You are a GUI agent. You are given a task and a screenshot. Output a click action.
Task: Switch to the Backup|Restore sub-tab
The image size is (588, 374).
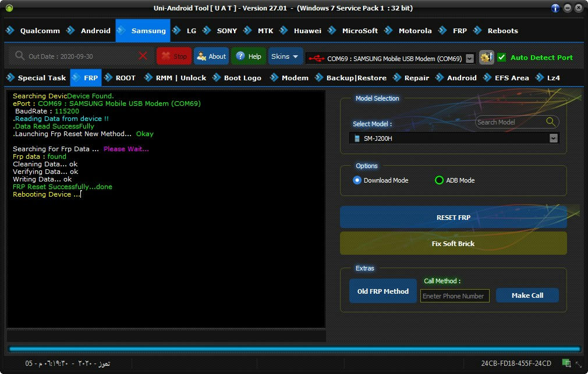point(351,77)
